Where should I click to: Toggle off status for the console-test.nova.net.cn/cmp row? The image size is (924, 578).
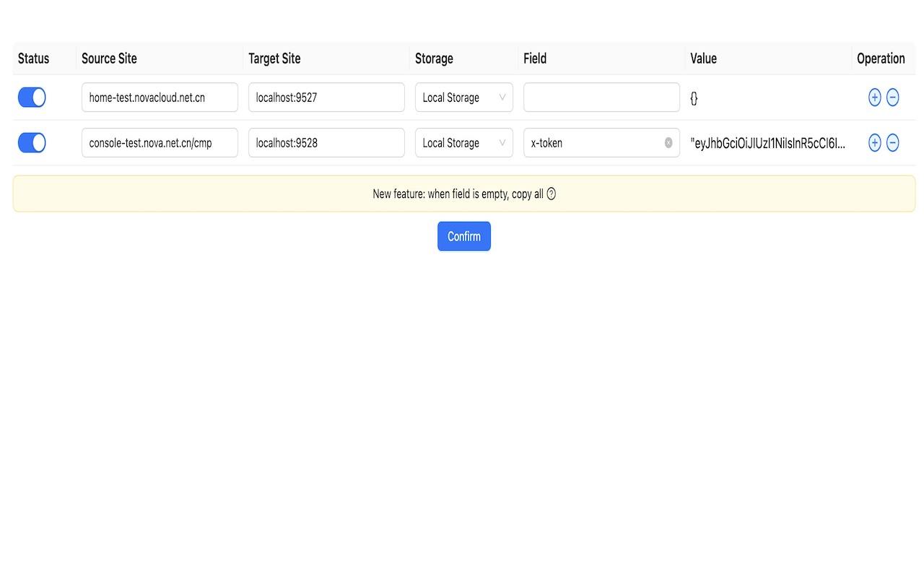pyautogui.click(x=32, y=143)
